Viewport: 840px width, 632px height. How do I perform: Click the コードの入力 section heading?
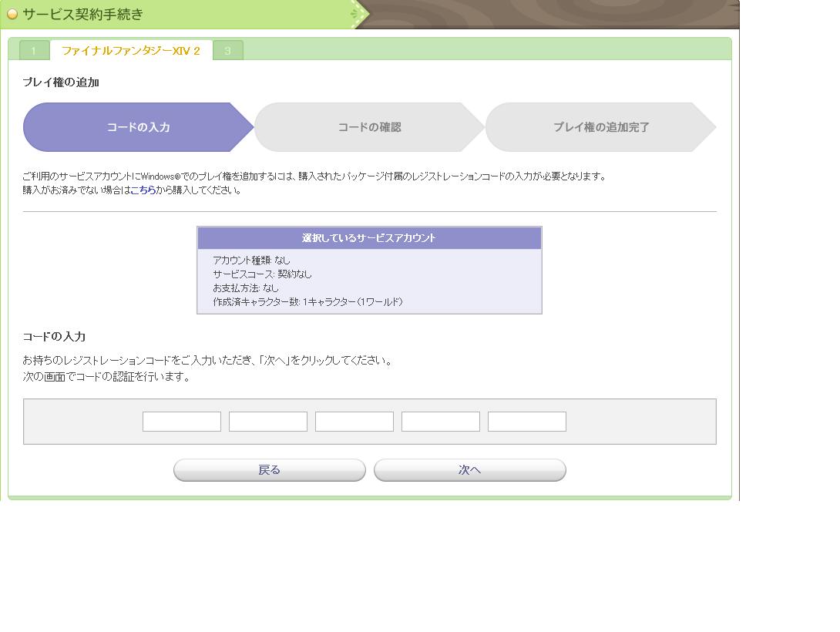click(x=54, y=336)
